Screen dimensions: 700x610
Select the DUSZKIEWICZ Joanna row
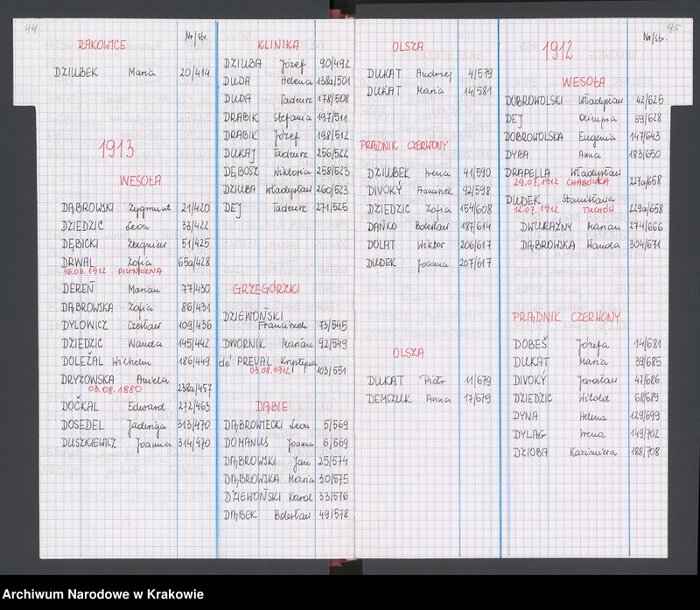(136, 443)
